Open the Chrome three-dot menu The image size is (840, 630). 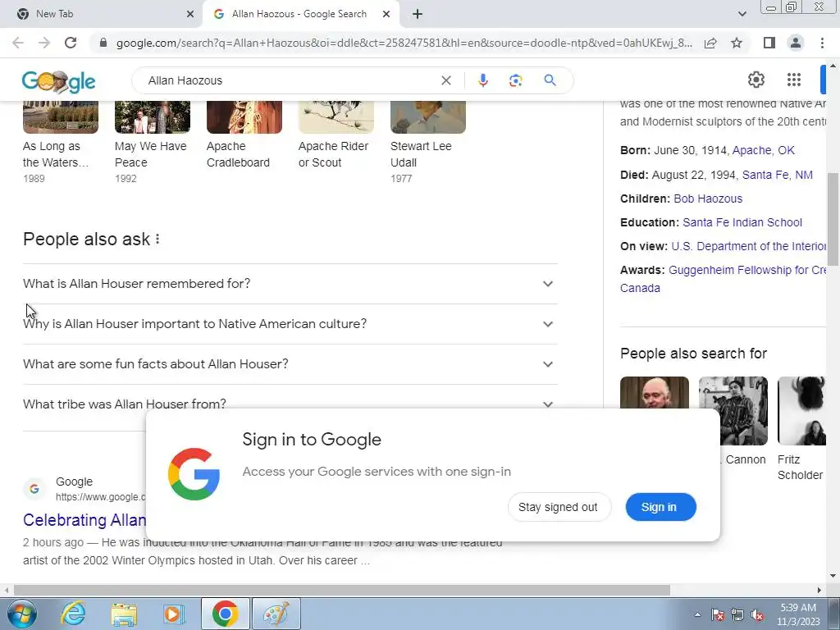click(x=822, y=43)
